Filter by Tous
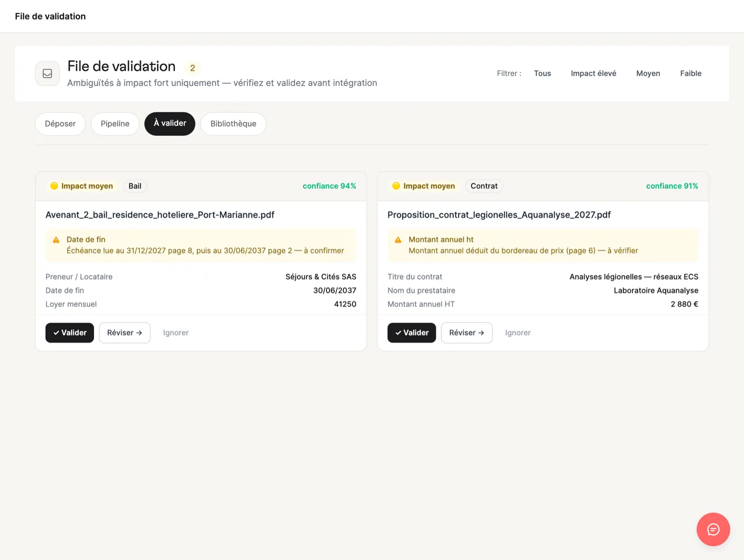The width and height of the screenshot is (744, 560). tap(542, 73)
